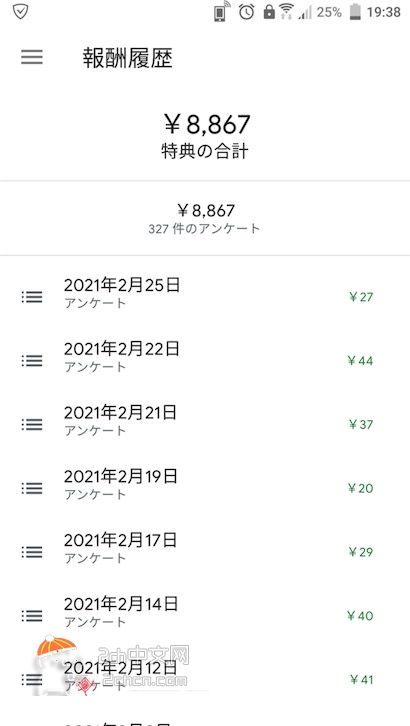The image size is (410, 726).
Task: Tap list icon for 2021年2月22日 survey
Action: (x=32, y=361)
